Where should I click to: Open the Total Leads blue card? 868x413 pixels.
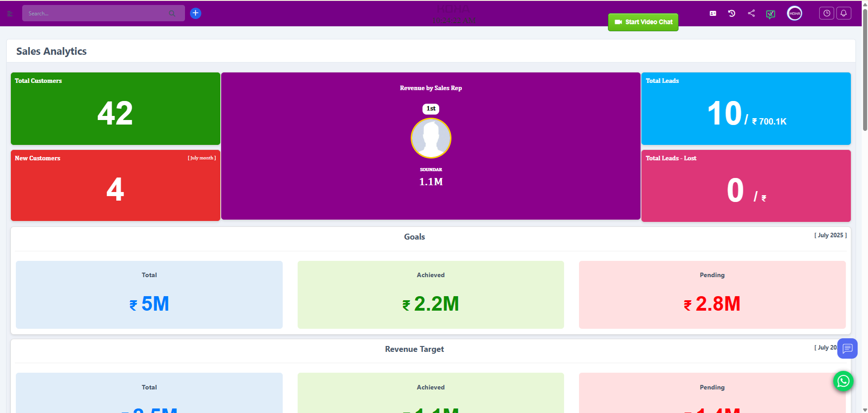[745, 109]
